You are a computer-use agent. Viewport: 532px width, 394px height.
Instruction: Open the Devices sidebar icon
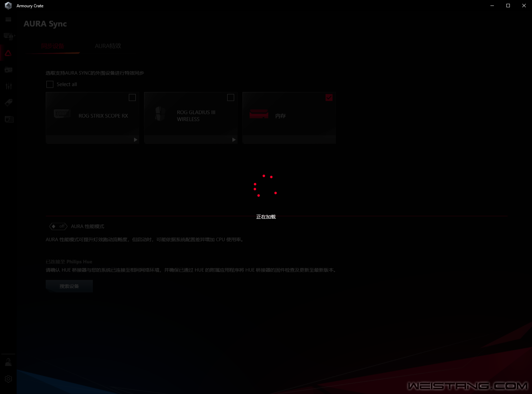point(9,36)
